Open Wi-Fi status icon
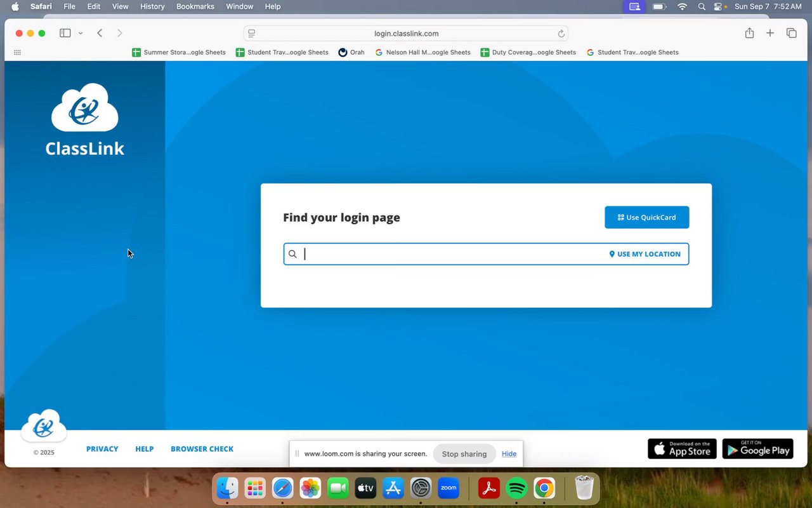812x508 pixels. tap(682, 6)
